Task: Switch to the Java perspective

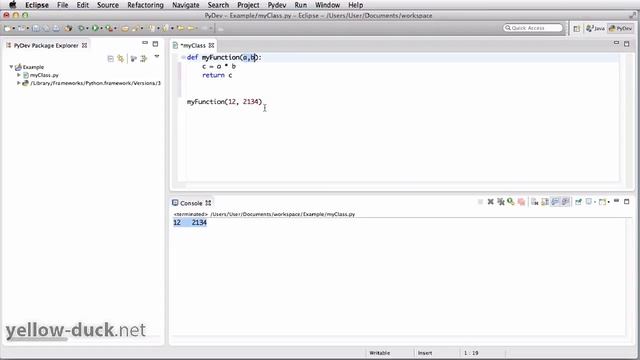Action: click(x=596, y=28)
